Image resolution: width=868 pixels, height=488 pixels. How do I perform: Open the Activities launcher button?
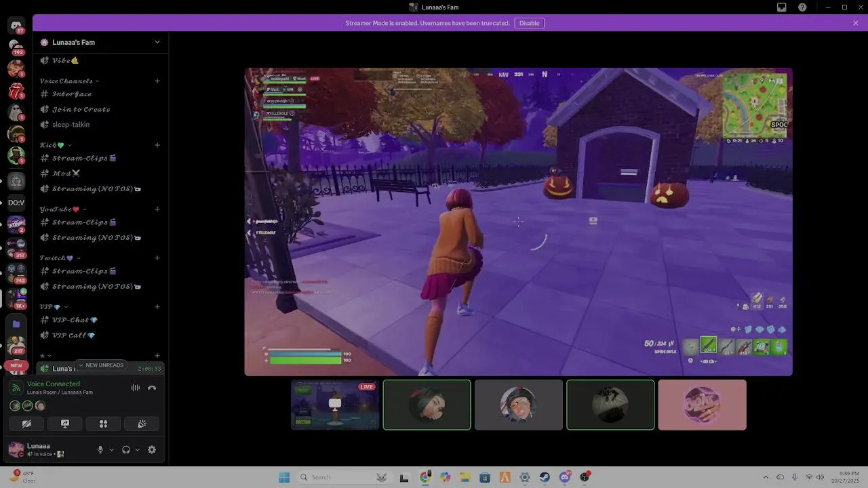coord(104,424)
